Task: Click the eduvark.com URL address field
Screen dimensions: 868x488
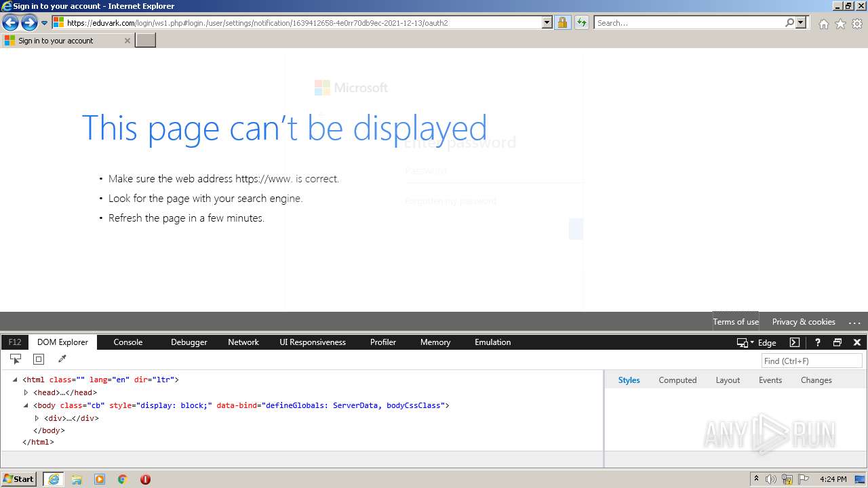Action: click(x=296, y=23)
